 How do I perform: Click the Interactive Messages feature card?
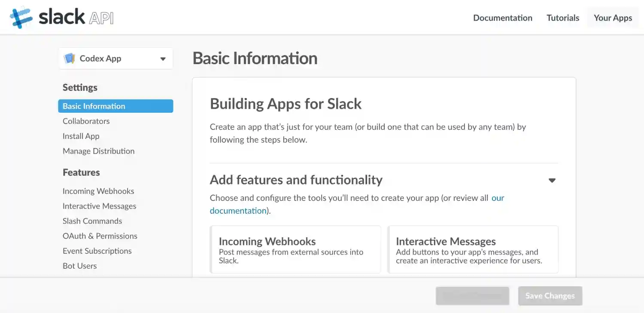click(x=473, y=250)
